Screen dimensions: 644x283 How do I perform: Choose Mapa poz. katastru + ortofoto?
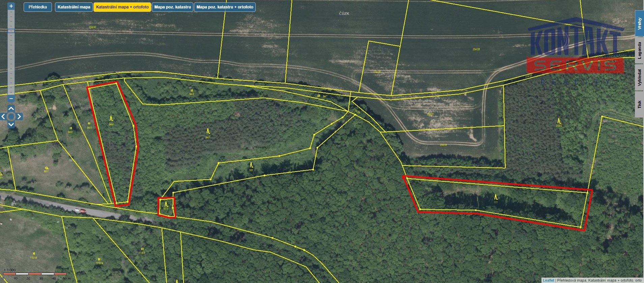tap(225, 7)
